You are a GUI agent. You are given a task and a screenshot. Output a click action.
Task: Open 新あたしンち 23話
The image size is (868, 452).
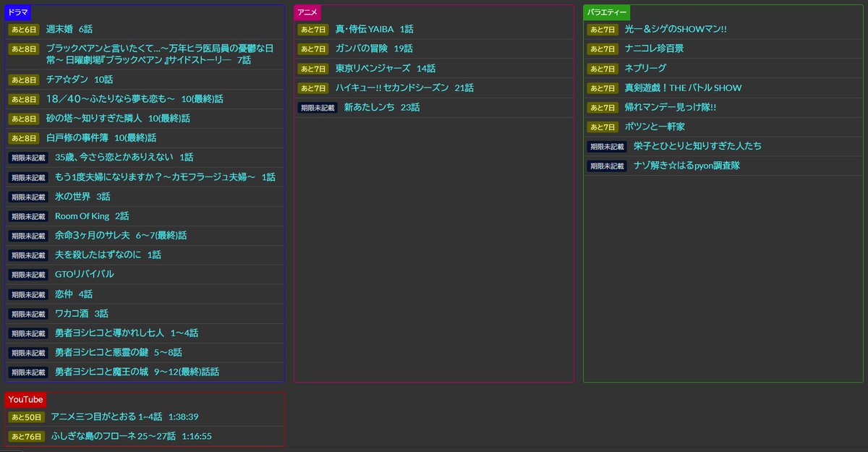(x=382, y=108)
